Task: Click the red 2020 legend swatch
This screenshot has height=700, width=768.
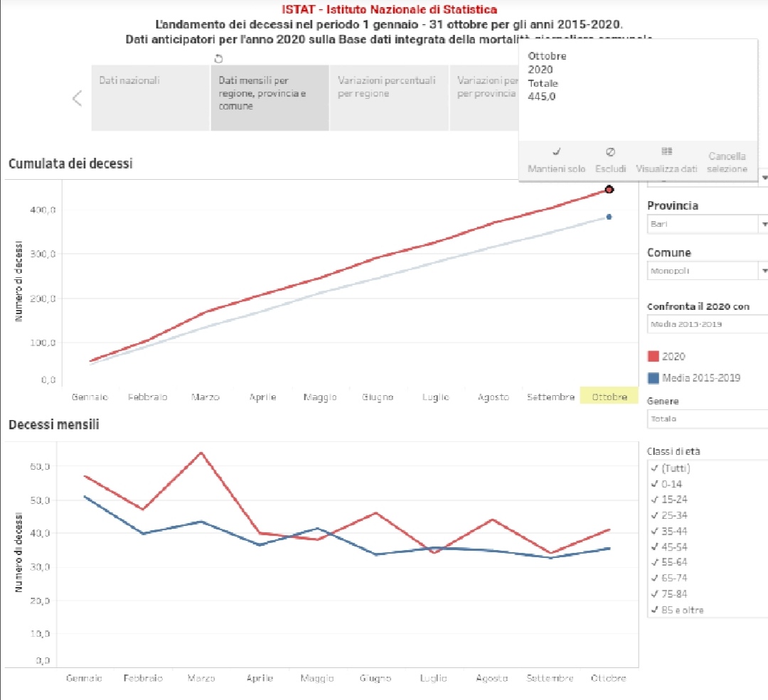Action: (x=654, y=357)
